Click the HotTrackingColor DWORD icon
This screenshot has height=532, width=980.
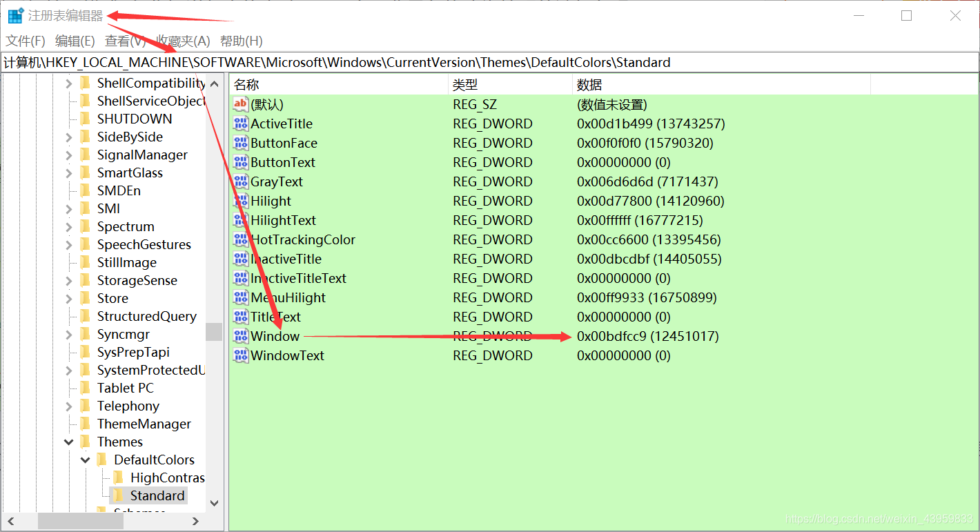(x=240, y=240)
